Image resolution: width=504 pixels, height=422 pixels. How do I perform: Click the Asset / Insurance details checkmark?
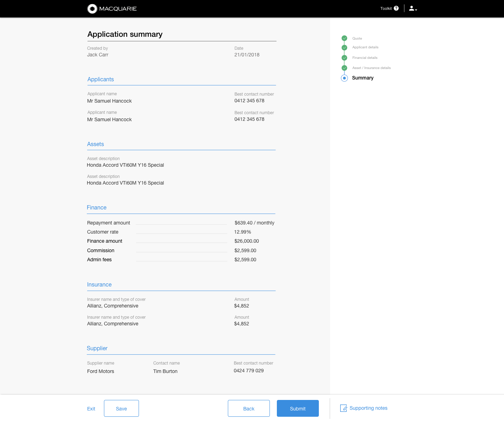pyautogui.click(x=344, y=68)
